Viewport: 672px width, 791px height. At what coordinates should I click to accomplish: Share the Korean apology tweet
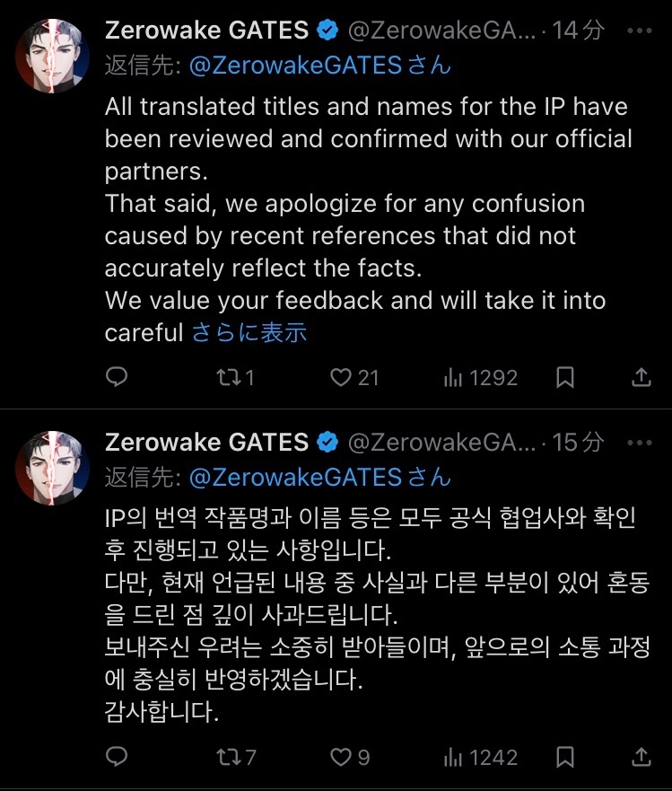tap(641, 758)
